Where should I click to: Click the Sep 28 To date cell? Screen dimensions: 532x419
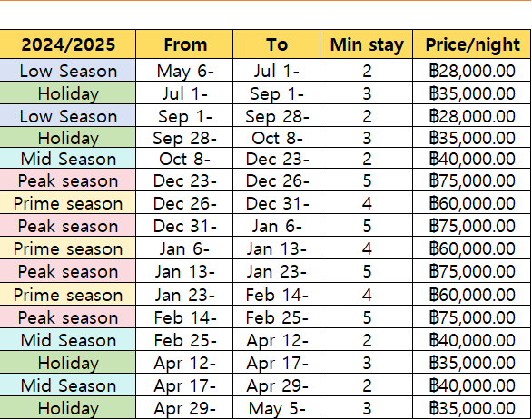(x=277, y=116)
